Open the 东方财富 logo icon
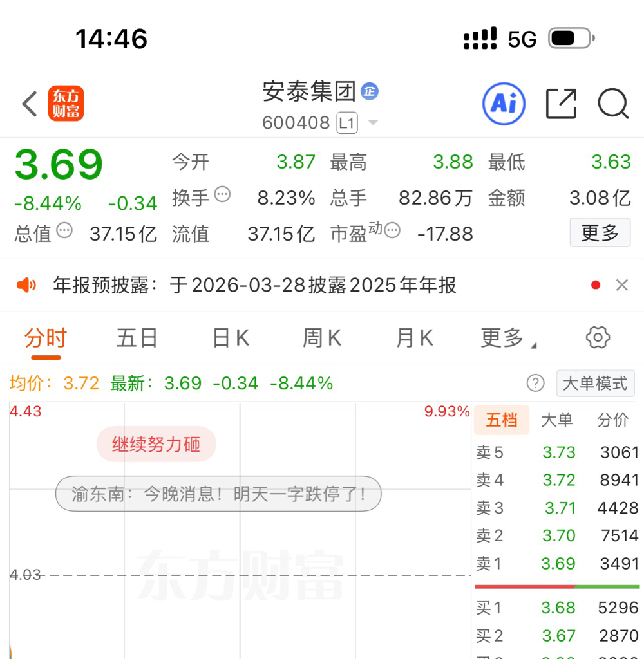This screenshot has height=659, width=644. 66,104
